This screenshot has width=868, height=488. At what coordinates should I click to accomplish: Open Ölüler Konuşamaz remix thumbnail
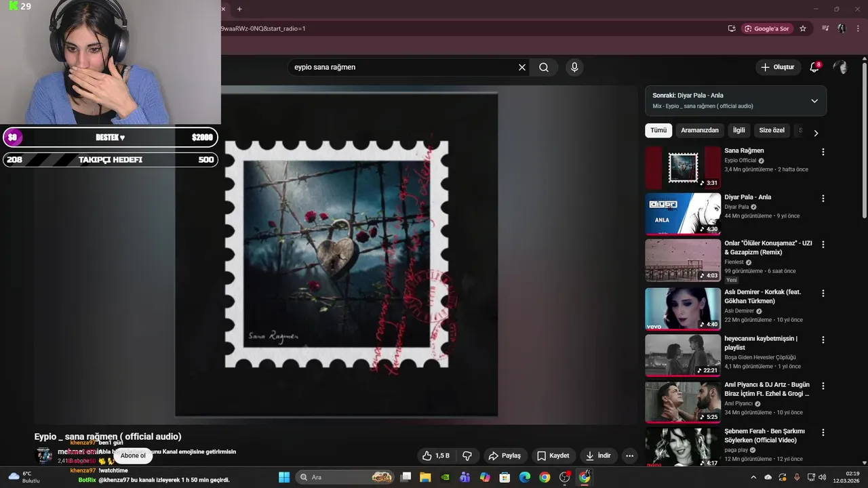683,260
